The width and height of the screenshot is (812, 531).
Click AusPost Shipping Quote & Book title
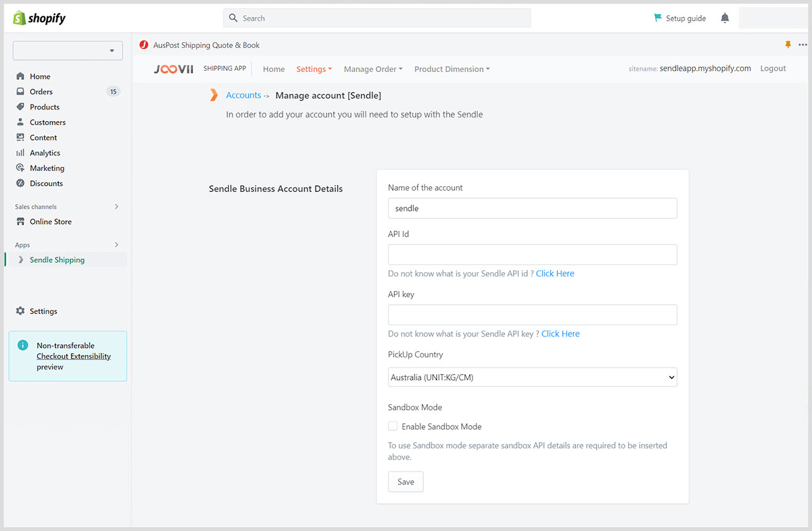click(206, 45)
